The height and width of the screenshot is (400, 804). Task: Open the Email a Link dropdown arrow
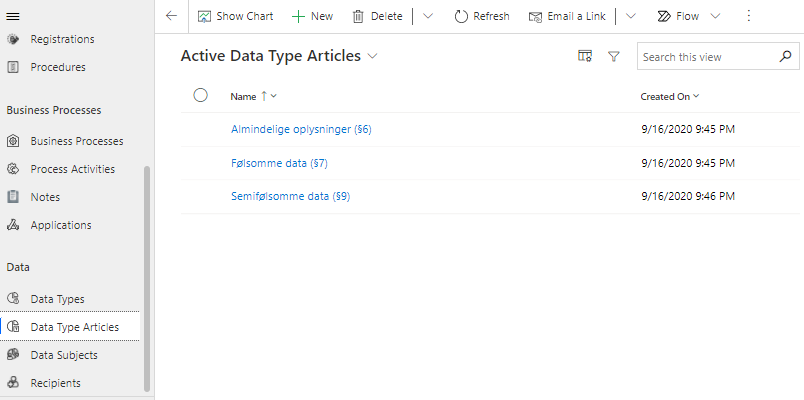tap(630, 16)
